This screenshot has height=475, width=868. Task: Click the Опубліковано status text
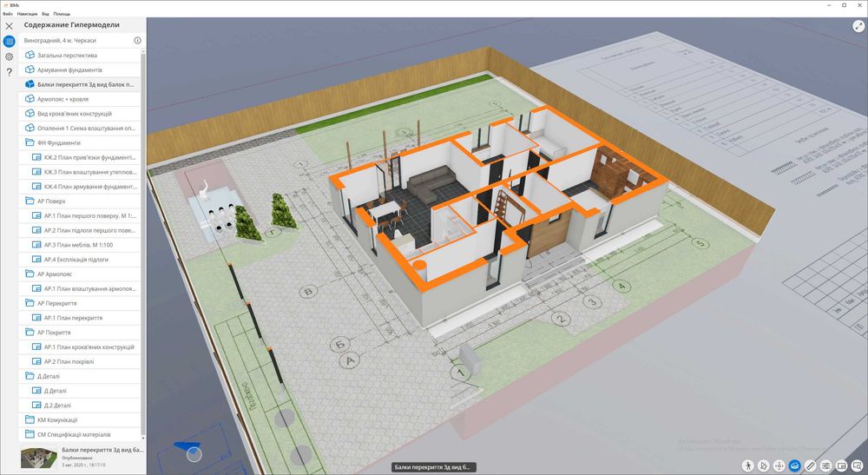pyautogui.click(x=76, y=458)
